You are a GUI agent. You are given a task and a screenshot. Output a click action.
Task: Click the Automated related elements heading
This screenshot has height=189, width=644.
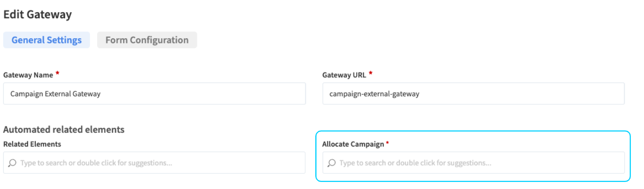coord(64,129)
